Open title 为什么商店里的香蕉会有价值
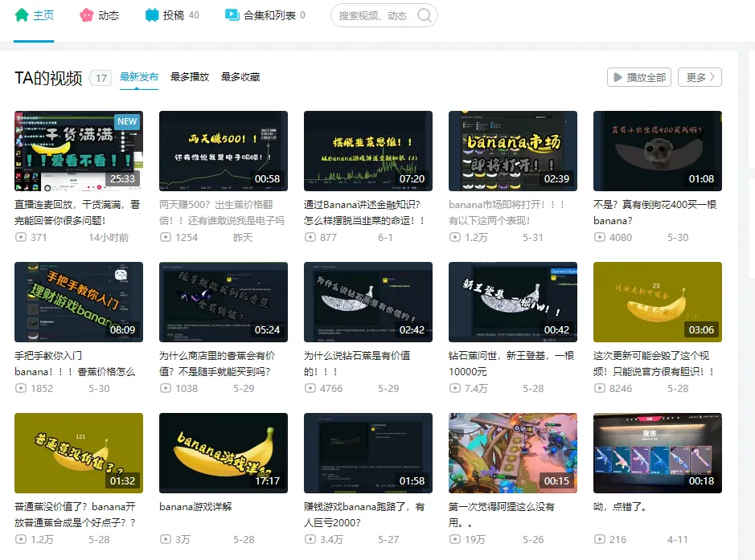Viewport: 755px width, 560px height. pyautogui.click(x=217, y=364)
